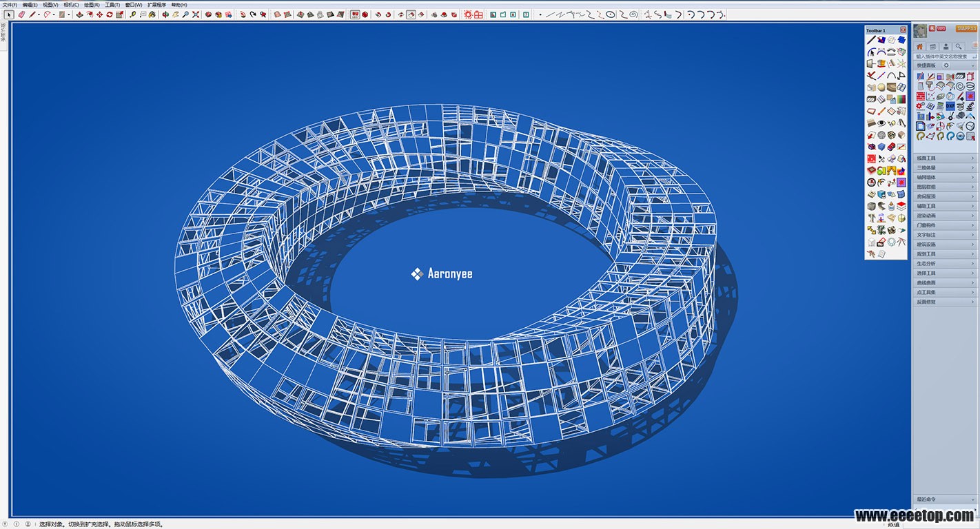The height and width of the screenshot is (529, 980).
Task: Switch to the user tab in SUAPP panel
Action: coord(946,46)
